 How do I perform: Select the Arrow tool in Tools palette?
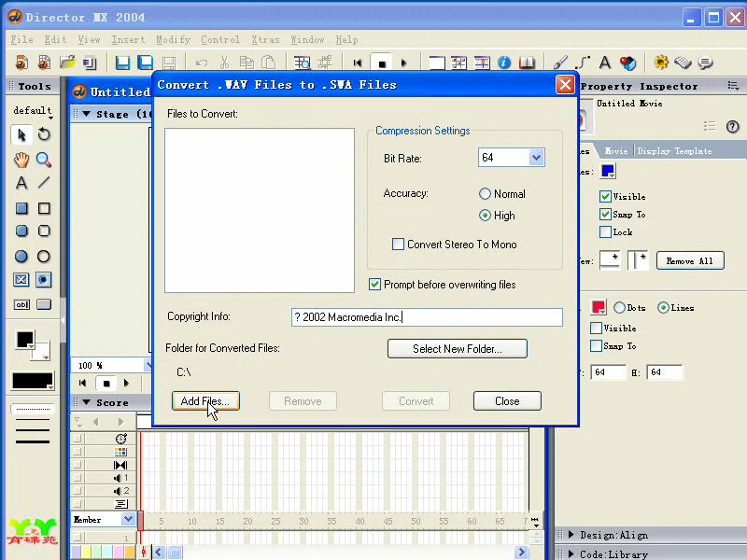coord(21,134)
